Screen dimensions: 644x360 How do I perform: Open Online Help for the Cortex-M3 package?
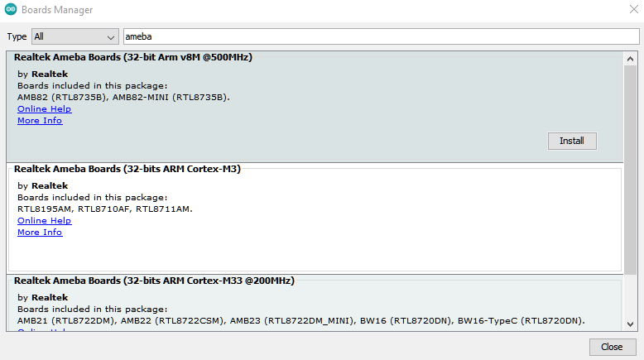point(44,221)
